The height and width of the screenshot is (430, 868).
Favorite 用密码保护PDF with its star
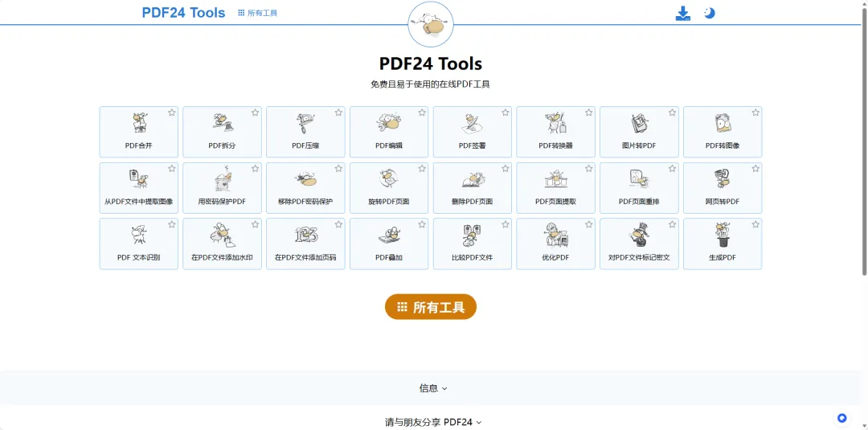pos(256,168)
